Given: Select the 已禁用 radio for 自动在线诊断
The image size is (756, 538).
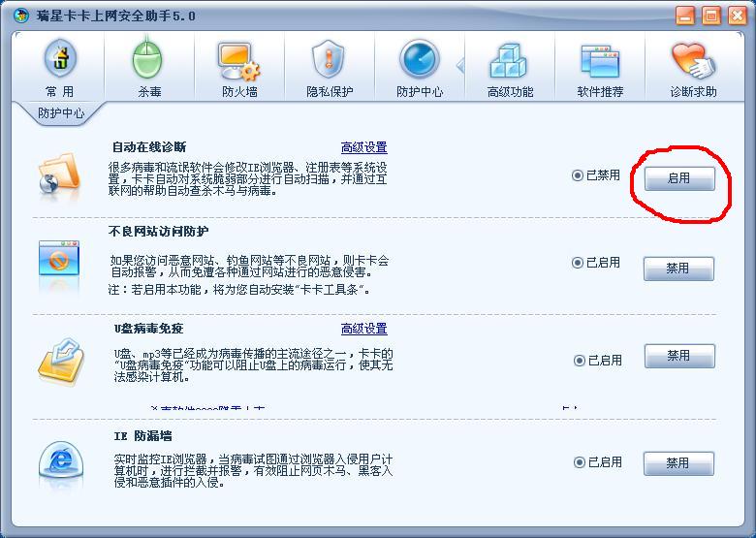Looking at the screenshot, I should (x=577, y=175).
